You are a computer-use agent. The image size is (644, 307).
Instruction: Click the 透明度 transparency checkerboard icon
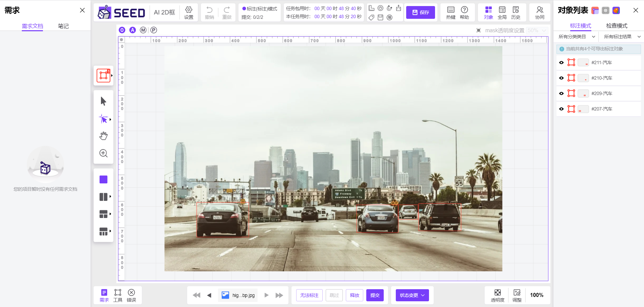[497, 295]
